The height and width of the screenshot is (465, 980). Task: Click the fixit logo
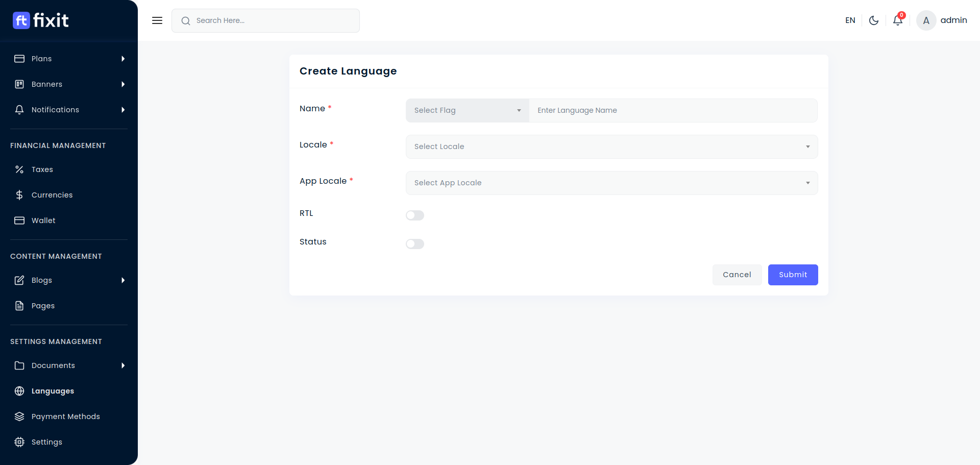[x=41, y=20]
